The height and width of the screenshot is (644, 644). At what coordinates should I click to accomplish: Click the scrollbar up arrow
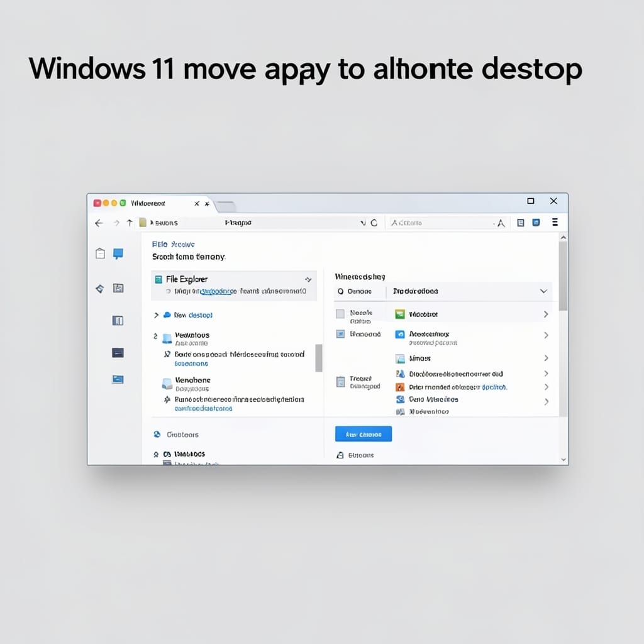(x=563, y=237)
